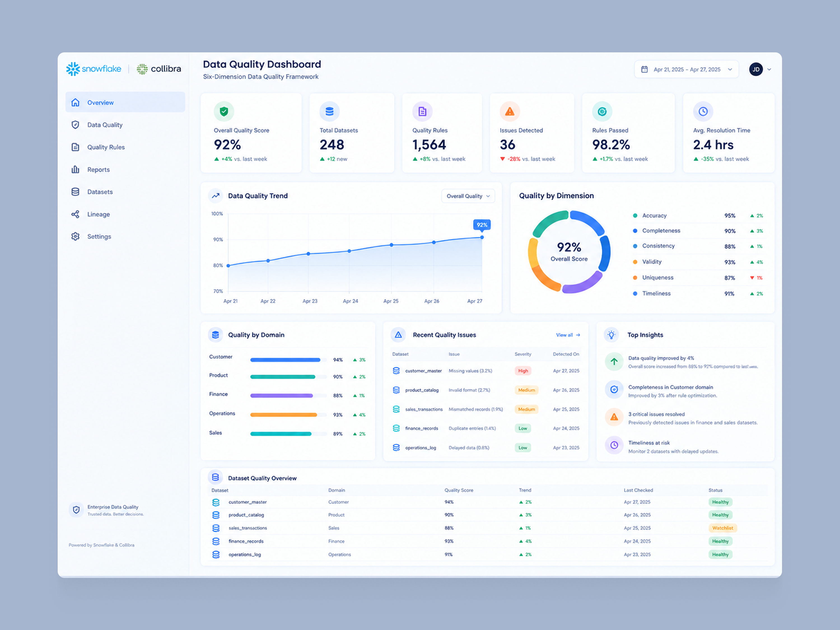Click the clock icon on Avg. Resolution Time card
The height and width of the screenshot is (630, 840).
point(703,111)
